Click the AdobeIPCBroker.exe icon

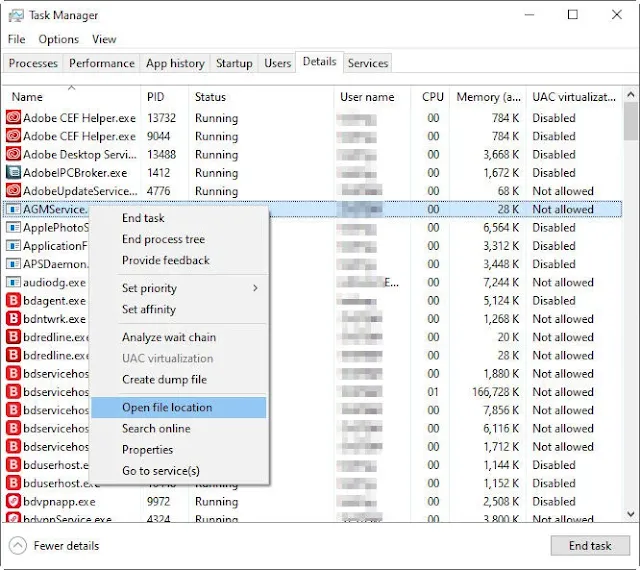[13, 173]
